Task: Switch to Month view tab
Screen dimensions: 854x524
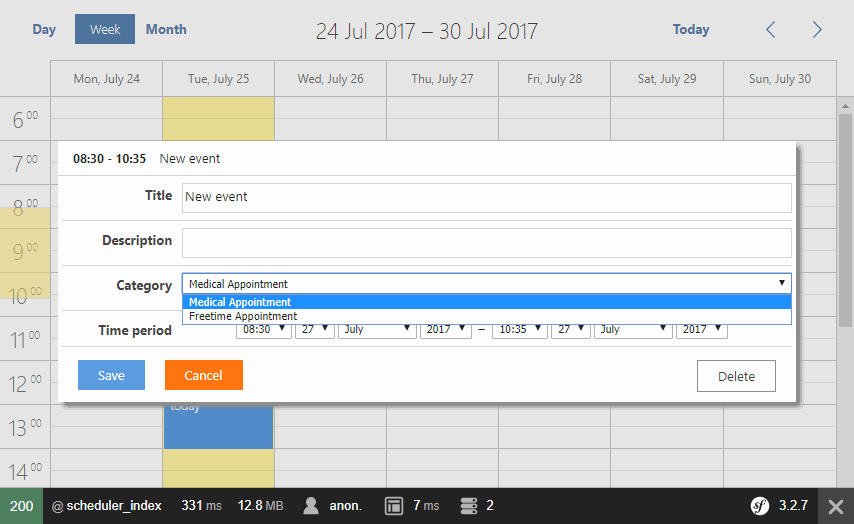Action: point(166,29)
